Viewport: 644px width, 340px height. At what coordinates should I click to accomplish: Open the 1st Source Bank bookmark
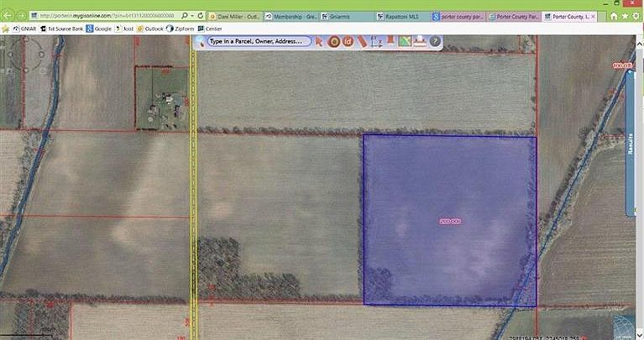(61, 29)
